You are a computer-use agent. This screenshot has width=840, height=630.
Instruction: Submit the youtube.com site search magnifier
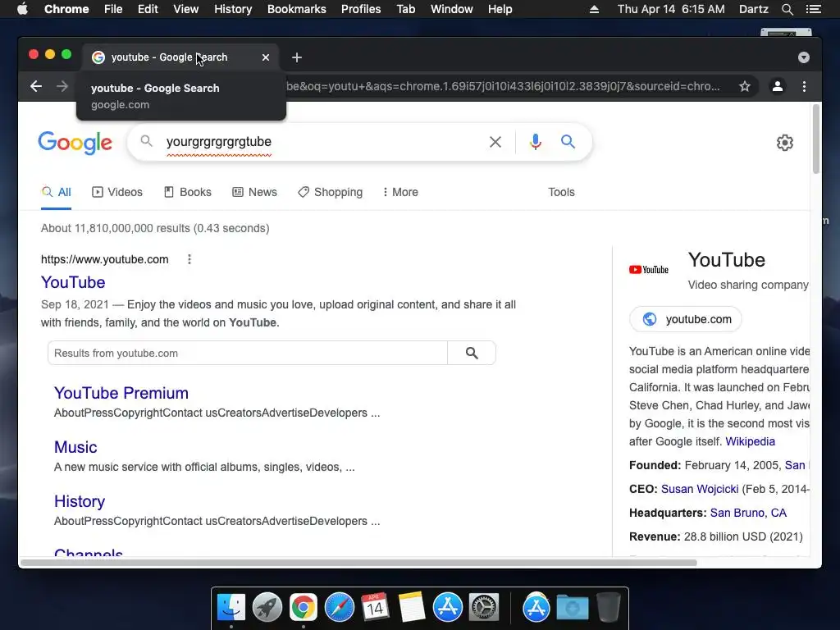[472, 353]
